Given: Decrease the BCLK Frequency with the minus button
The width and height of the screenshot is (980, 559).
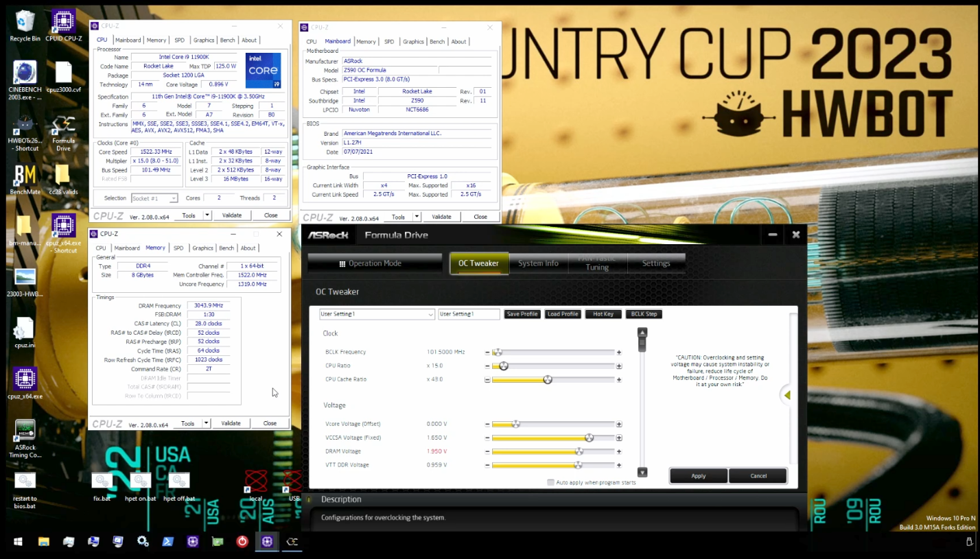Looking at the screenshot, I should tap(488, 353).
